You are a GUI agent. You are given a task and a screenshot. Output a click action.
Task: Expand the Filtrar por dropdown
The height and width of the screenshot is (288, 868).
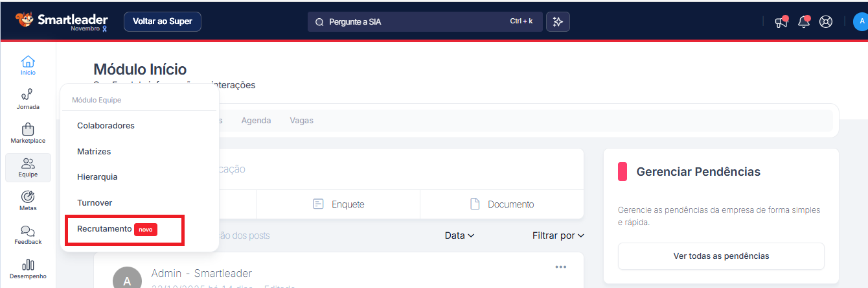click(x=558, y=235)
